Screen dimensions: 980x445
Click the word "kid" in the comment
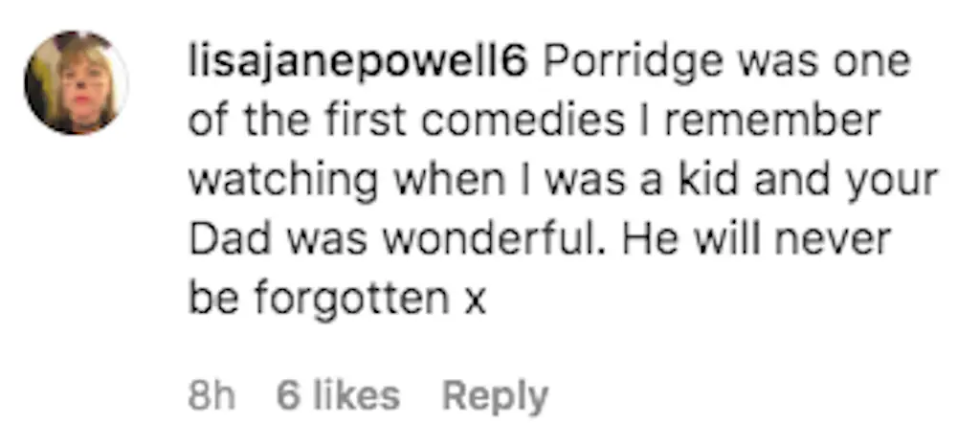[702, 182]
